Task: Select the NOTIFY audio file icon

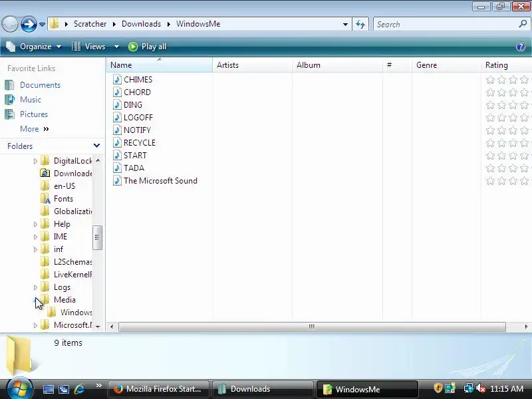Action: [117, 130]
